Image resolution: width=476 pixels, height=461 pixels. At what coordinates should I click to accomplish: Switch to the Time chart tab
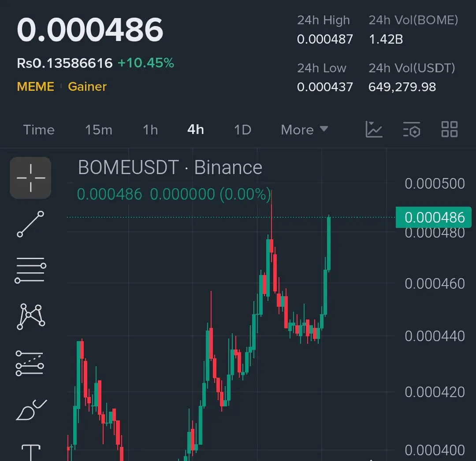tap(39, 130)
